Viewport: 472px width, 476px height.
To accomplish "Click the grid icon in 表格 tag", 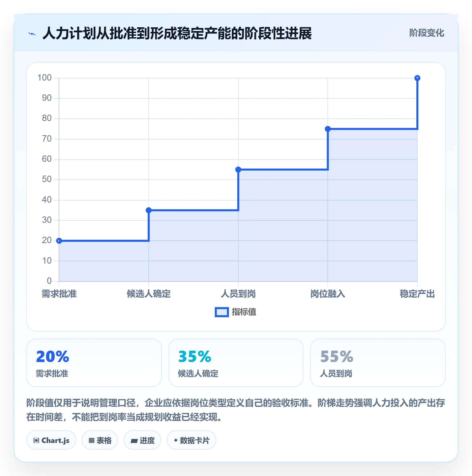I will point(91,441).
